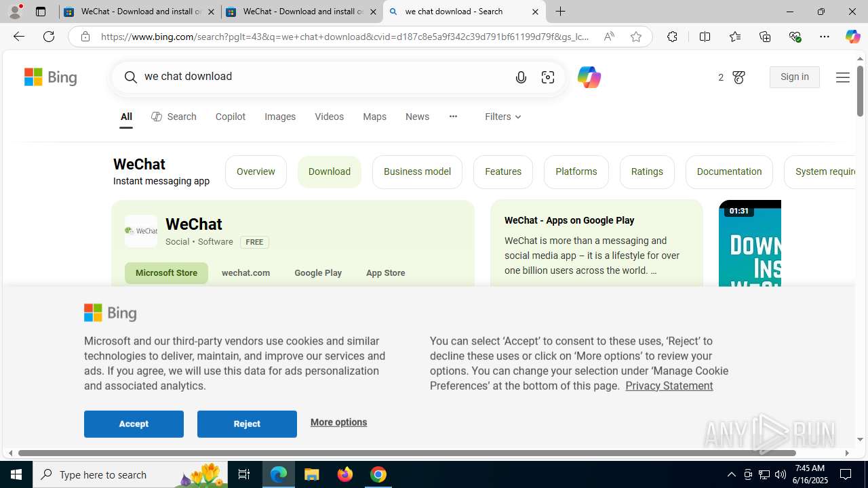
Task: Open 'WeChat - Apps on Google Play' result
Action: tap(569, 220)
